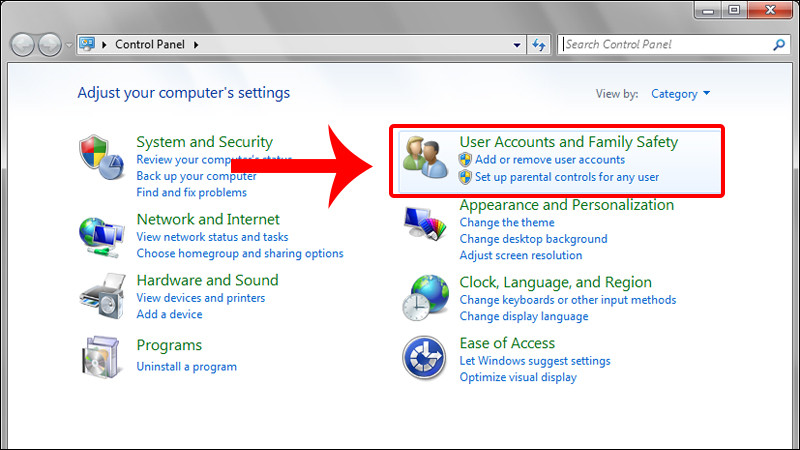Click Set up parental controls for any user
Viewport: 800px width, 450px height.
567,177
